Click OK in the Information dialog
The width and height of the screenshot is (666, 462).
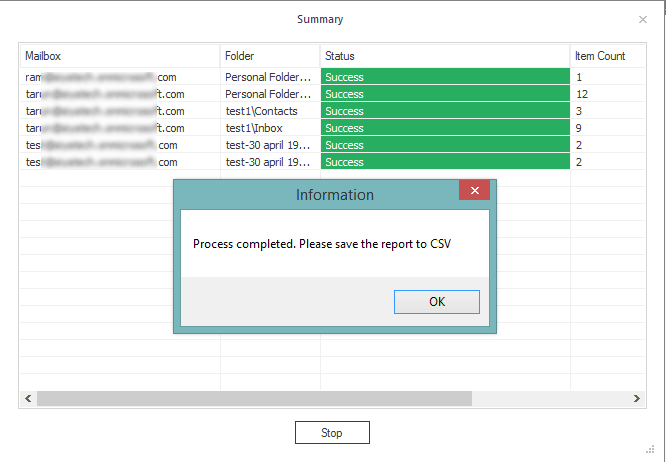(x=437, y=302)
